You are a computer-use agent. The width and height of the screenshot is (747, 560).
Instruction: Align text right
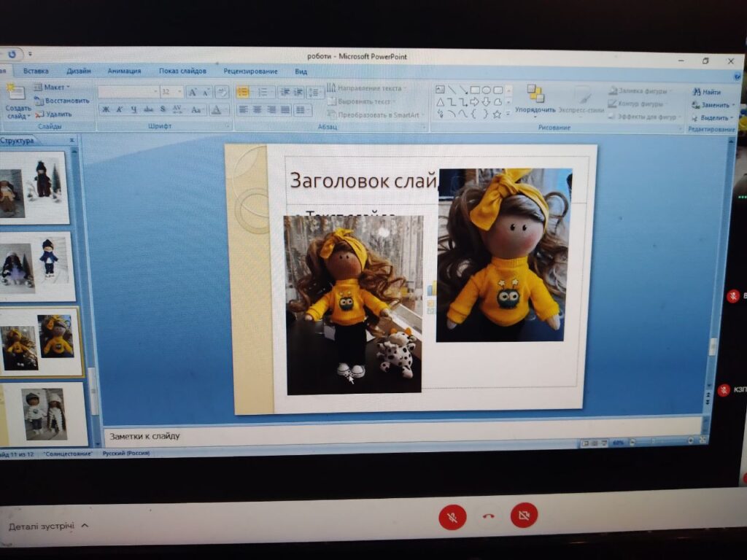271,110
